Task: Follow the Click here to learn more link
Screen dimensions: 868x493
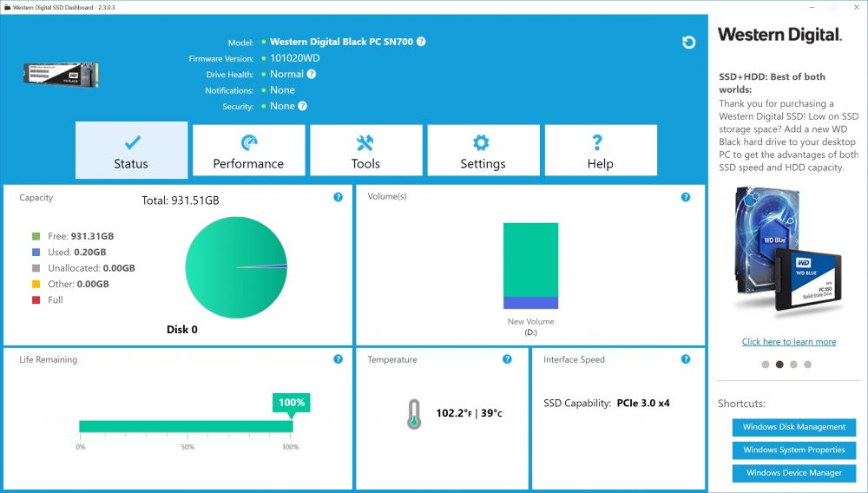Action: pyautogui.click(x=789, y=342)
